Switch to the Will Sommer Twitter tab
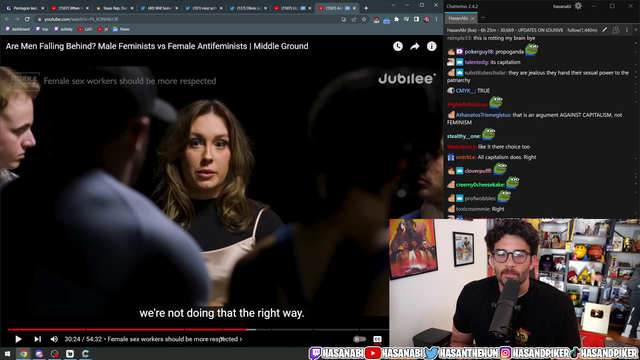The width and height of the screenshot is (640, 360). coord(159,8)
